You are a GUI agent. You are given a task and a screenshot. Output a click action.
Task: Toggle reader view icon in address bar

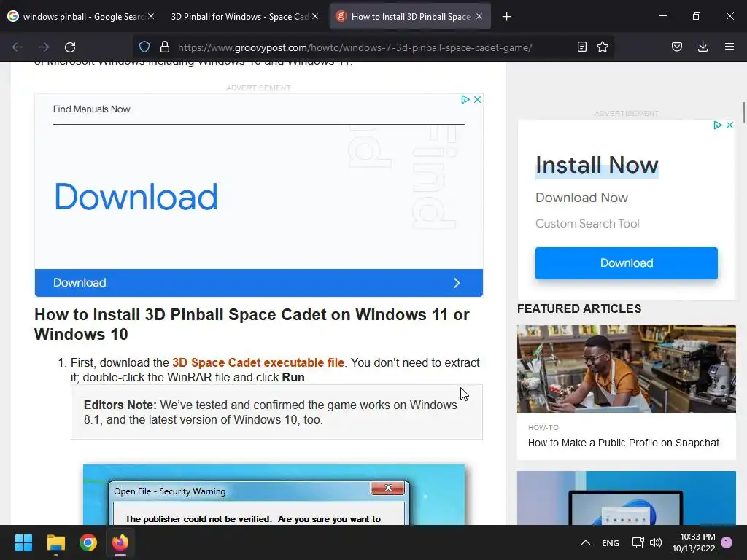click(581, 47)
